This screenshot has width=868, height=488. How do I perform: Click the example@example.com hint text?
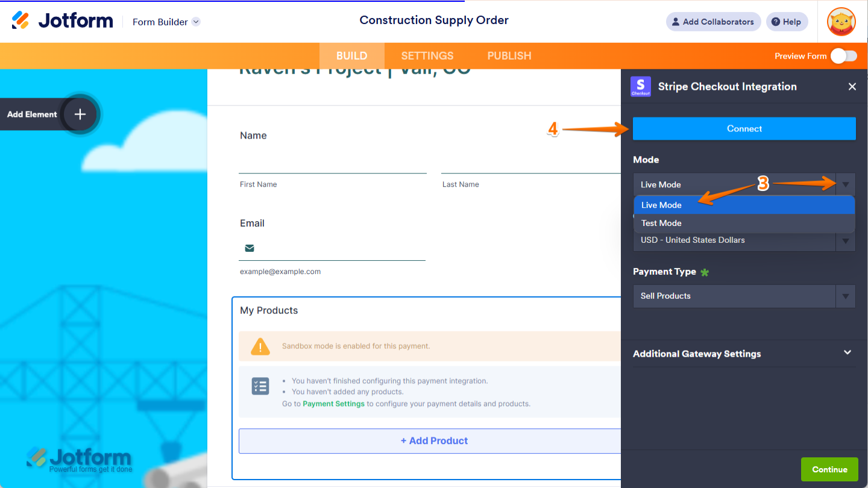tap(280, 272)
